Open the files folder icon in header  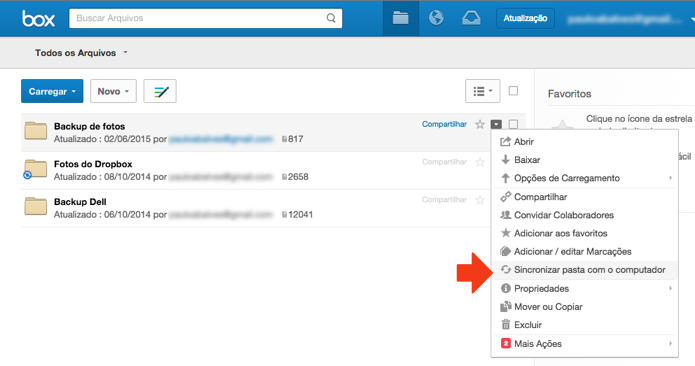[x=400, y=18]
